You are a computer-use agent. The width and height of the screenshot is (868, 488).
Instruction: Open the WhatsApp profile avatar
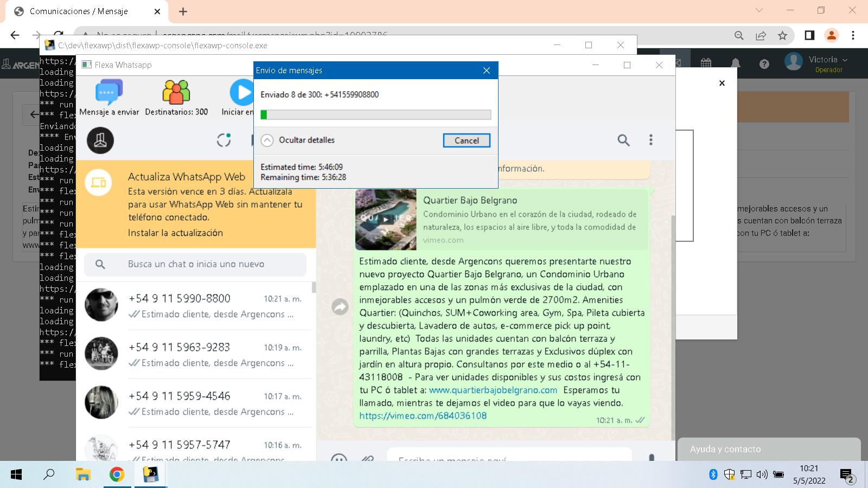pos(100,140)
